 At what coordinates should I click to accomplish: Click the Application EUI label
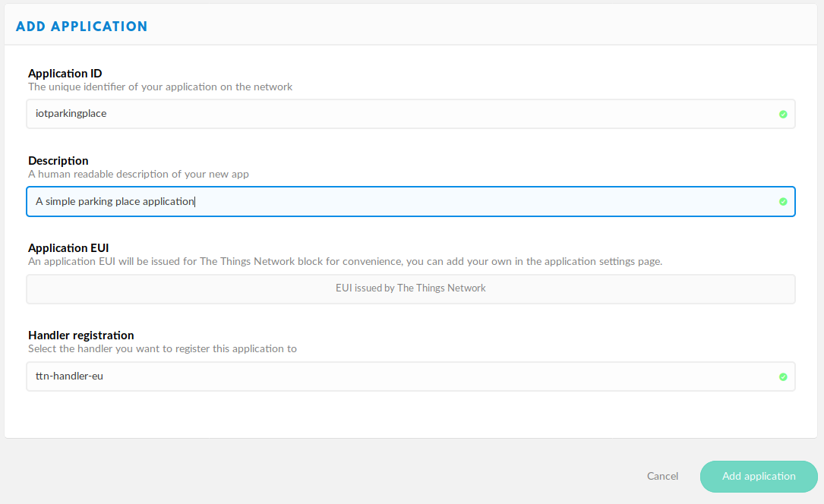point(68,247)
